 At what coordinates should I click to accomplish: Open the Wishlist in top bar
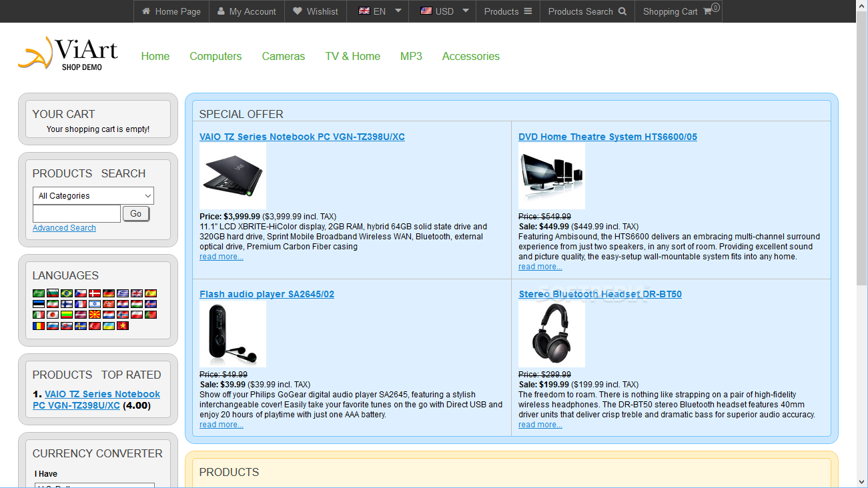(x=316, y=11)
